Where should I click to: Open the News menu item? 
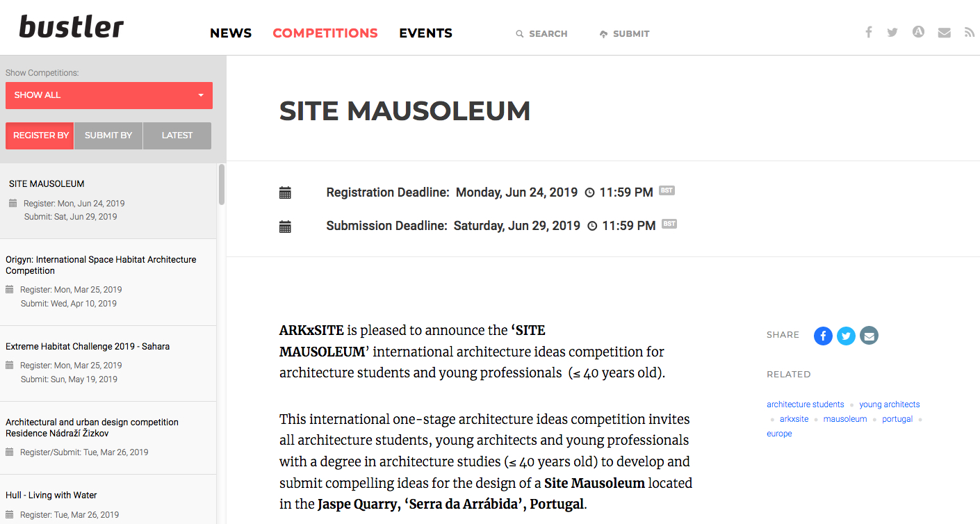click(231, 33)
